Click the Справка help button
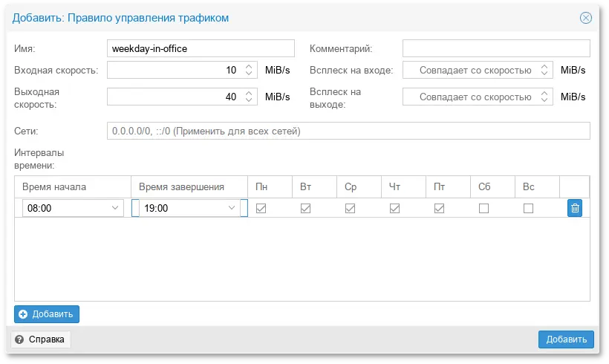This screenshot has height=364, width=609. pyautogui.click(x=40, y=339)
